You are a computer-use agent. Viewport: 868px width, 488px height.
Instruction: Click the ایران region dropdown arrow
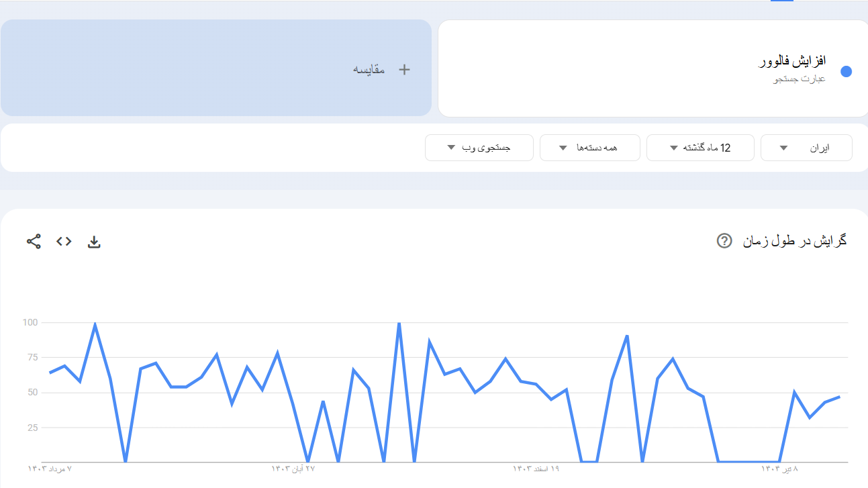pos(782,148)
